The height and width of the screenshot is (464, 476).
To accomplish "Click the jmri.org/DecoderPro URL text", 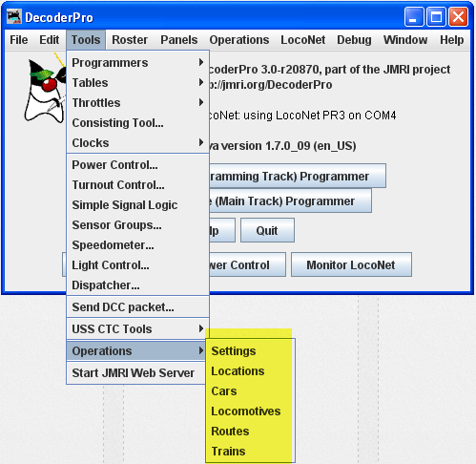I will [x=270, y=85].
